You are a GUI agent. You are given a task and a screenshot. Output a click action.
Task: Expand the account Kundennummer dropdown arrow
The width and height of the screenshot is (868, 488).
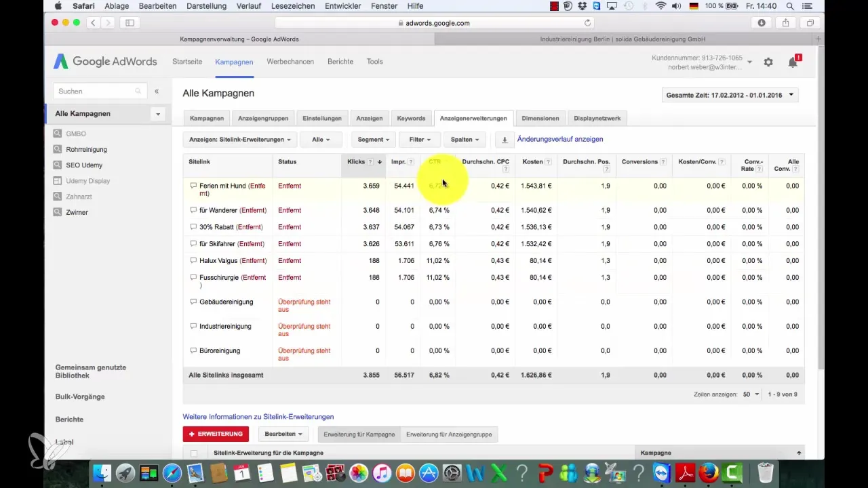pyautogui.click(x=749, y=62)
